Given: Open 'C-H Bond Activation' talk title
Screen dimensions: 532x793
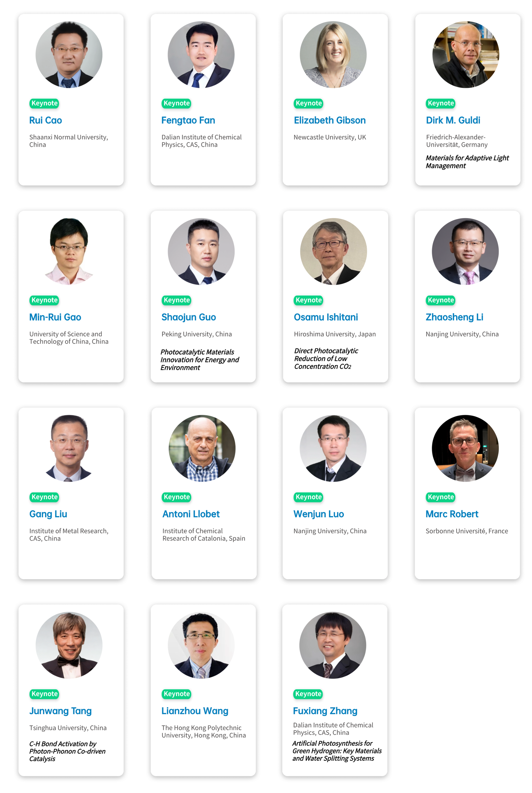Looking at the screenshot, I should point(67,751).
